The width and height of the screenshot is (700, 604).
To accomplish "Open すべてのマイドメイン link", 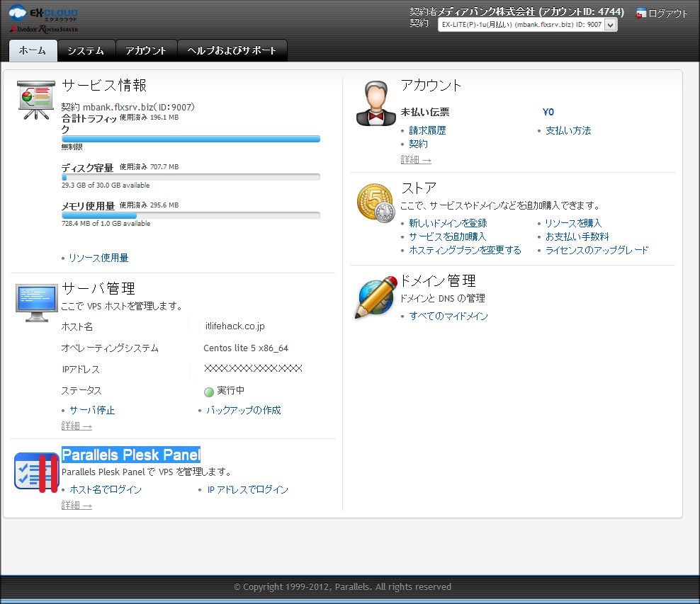I will pos(448,316).
